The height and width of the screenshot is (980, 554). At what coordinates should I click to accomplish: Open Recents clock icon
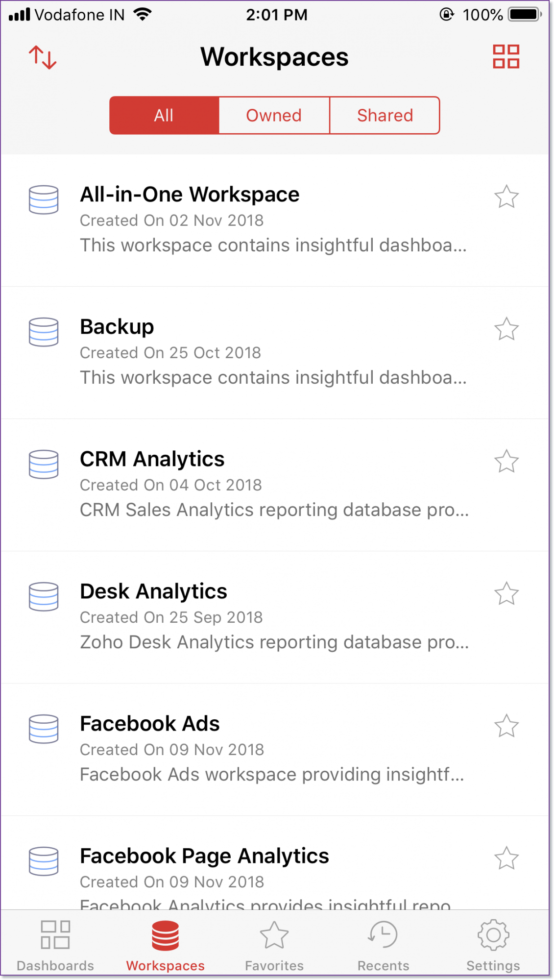383,934
